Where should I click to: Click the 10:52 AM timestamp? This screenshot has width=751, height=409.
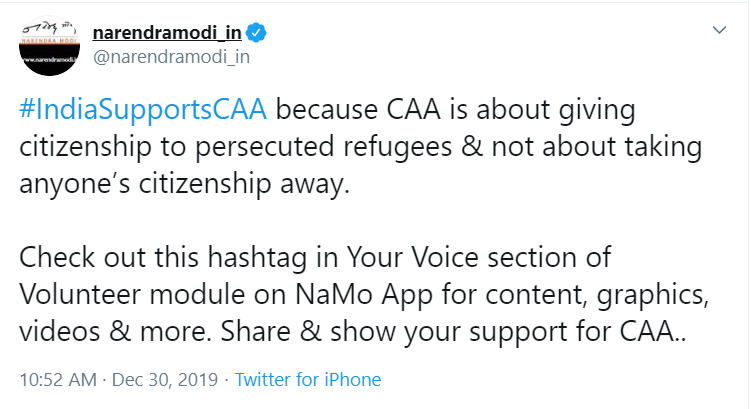[56, 380]
